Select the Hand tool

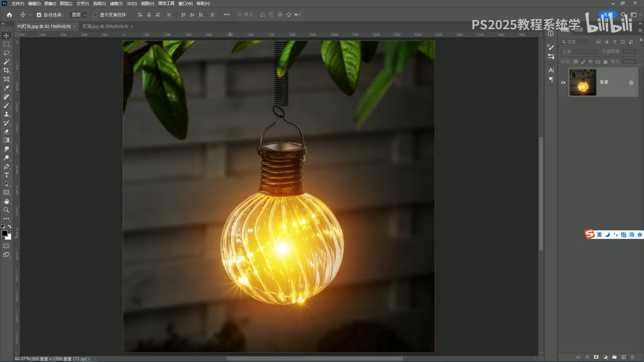click(x=7, y=201)
